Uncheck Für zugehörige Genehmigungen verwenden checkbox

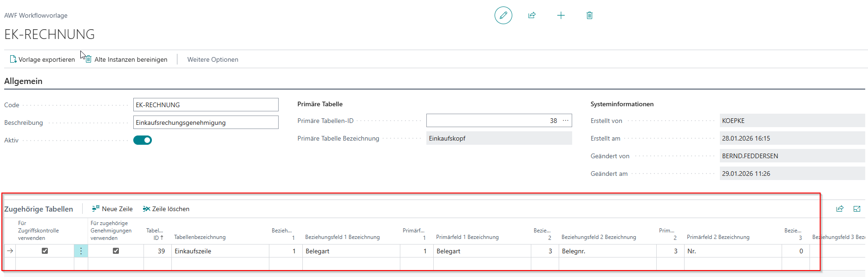(116, 251)
